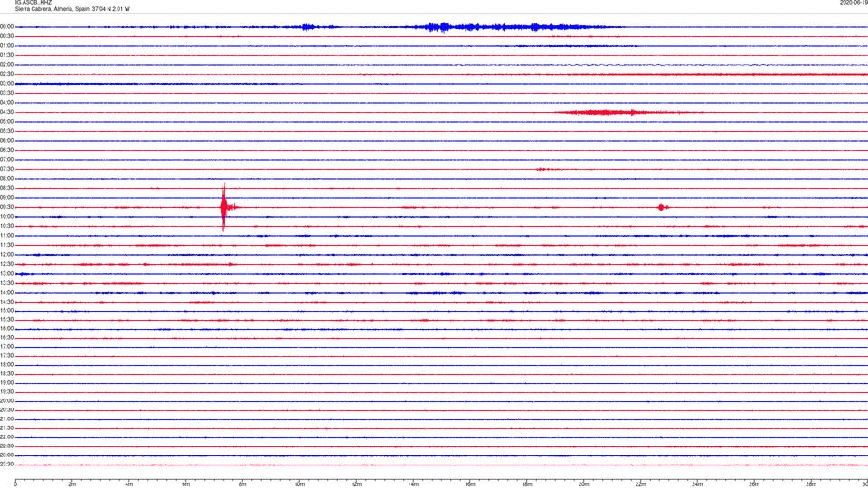Image resolution: width=868 pixels, height=488 pixels.
Task: Click the '2m' tick label on the time axis
Action: pyautogui.click(x=72, y=484)
